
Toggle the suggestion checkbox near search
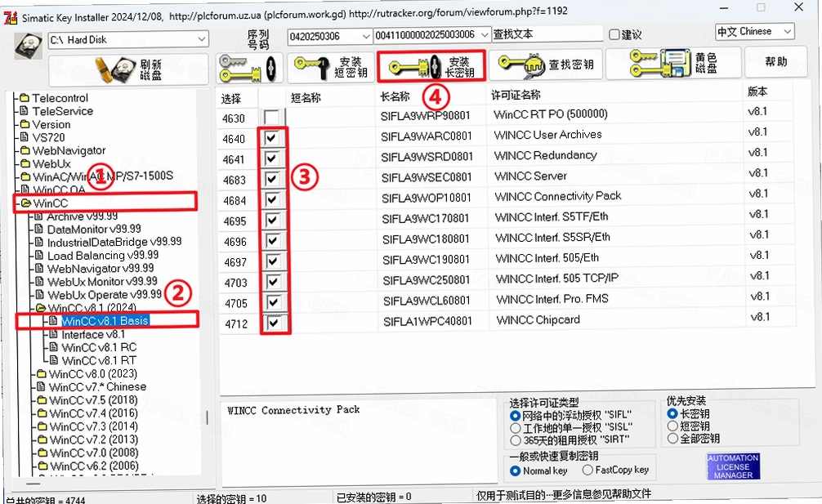[614, 34]
